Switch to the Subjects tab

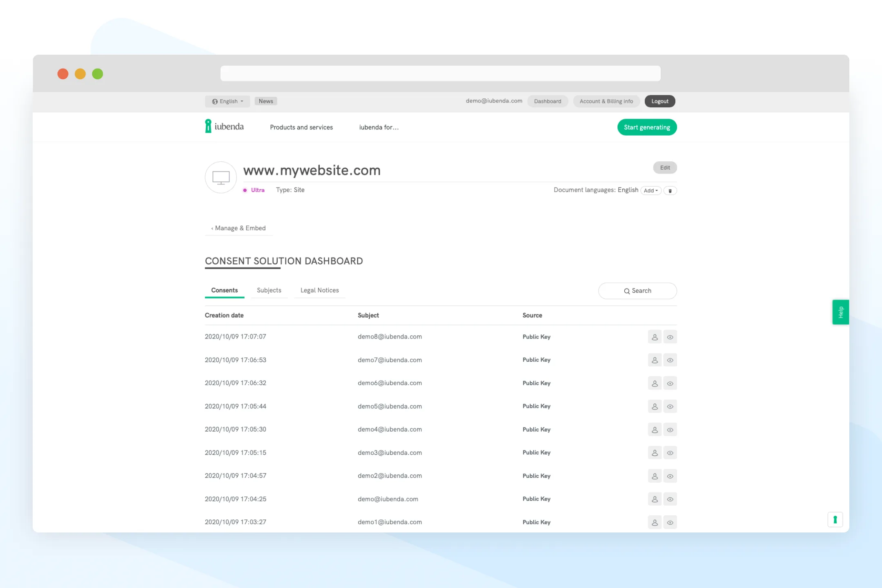(269, 290)
